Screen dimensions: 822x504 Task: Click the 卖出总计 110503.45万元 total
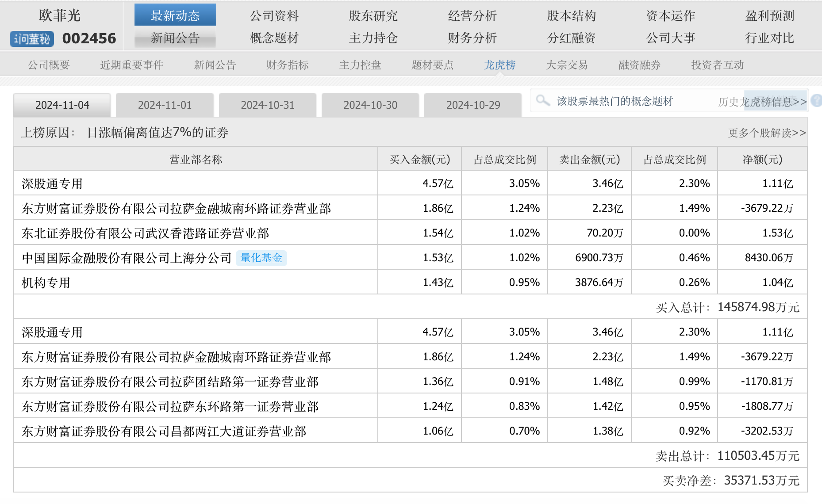[x=728, y=456]
